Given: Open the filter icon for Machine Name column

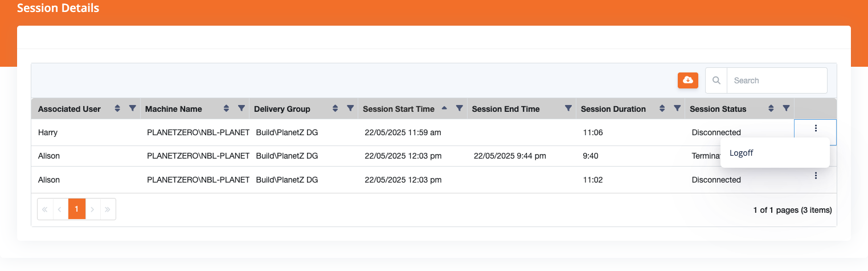Looking at the screenshot, I should pos(241,108).
